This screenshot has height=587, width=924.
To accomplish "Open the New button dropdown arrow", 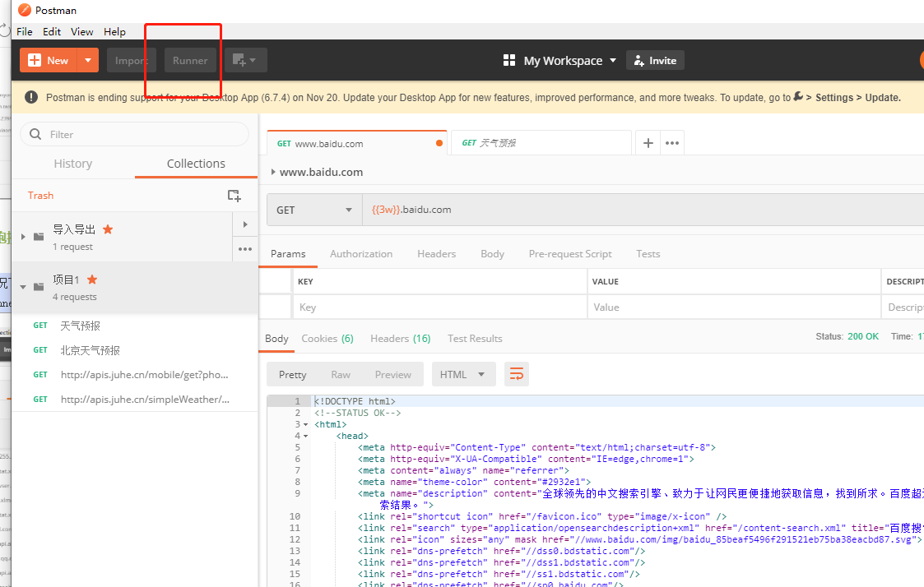I will coord(88,60).
